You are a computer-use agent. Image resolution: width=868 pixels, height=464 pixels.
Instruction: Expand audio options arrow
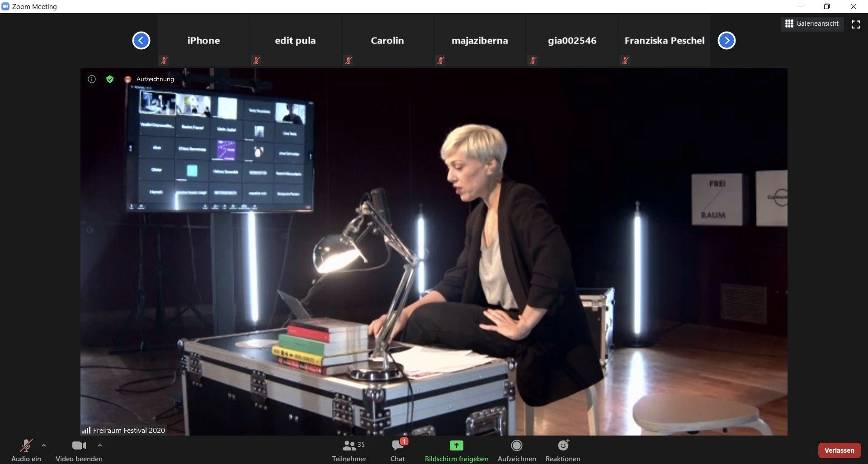(x=44, y=445)
